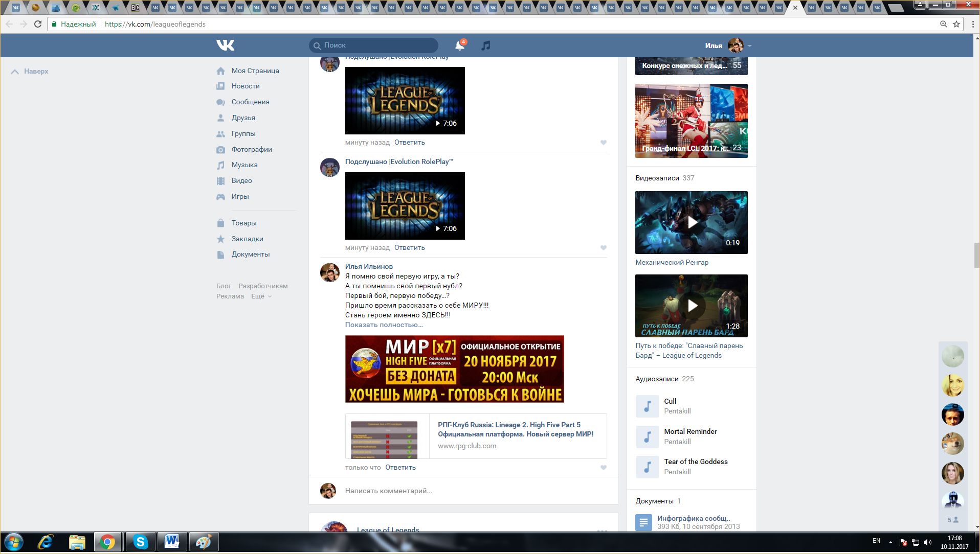Close the active browser tab
980x554 pixels.
tap(795, 8)
